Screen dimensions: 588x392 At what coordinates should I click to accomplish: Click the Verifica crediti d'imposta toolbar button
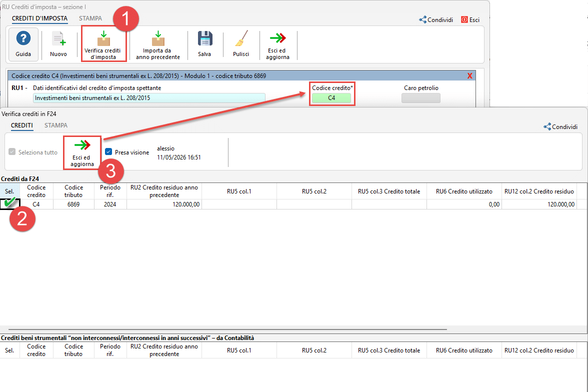(x=104, y=44)
